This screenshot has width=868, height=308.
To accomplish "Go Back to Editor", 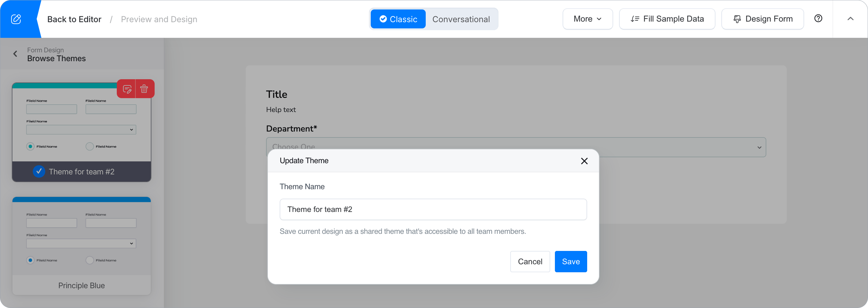I will pyautogui.click(x=74, y=19).
